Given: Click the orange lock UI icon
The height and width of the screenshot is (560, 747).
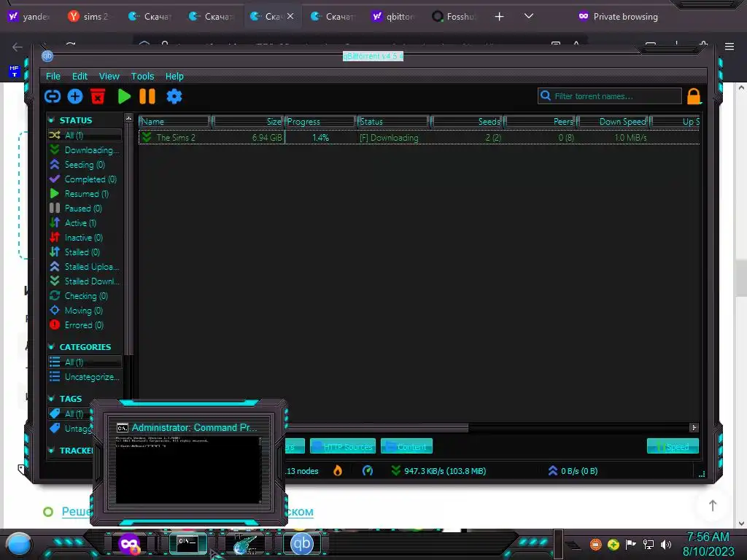Looking at the screenshot, I should tap(694, 97).
